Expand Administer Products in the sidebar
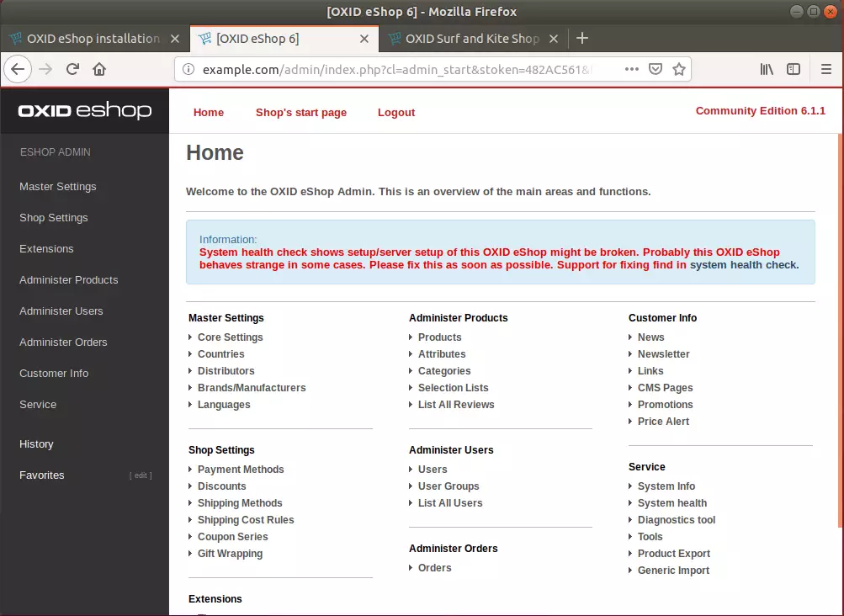The width and height of the screenshot is (844, 616). [x=68, y=280]
